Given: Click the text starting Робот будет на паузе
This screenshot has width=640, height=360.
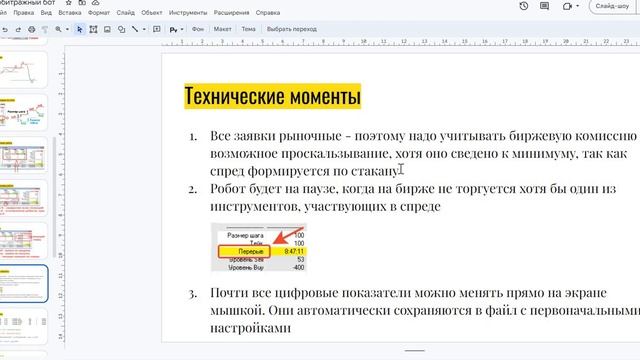Looking at the screenshot, I should [x=413, y=198].
